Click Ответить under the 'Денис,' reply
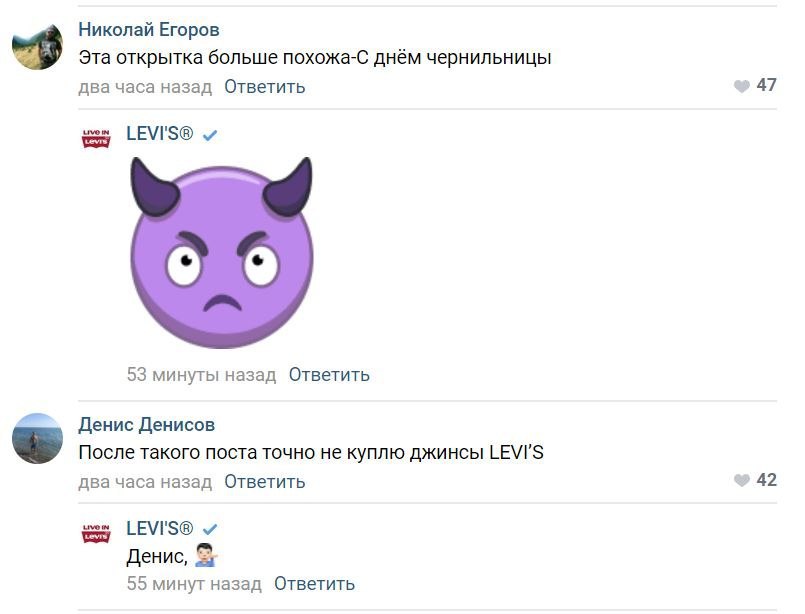This screenshot has height=614, width=805. coord(314,584)
